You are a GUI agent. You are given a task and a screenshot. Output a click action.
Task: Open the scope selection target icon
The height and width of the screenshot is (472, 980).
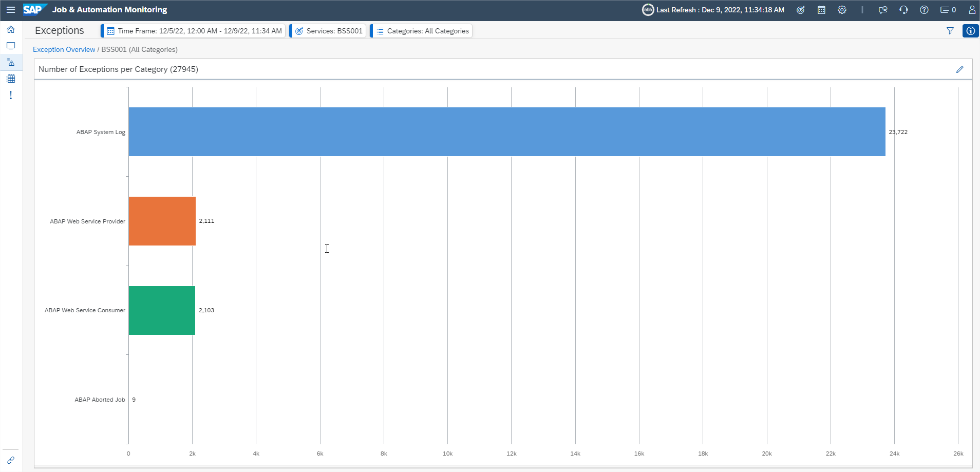(801, 10)
